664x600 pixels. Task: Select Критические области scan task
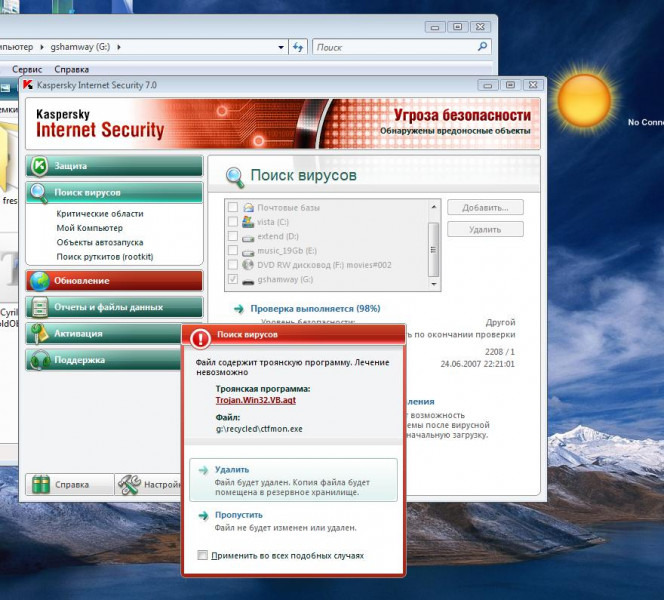pos(100,214)
